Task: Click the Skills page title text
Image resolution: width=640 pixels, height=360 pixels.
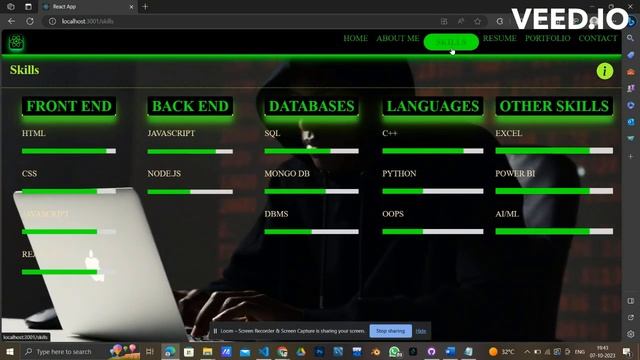Action: pyautogui.click(x=24, y=70)
